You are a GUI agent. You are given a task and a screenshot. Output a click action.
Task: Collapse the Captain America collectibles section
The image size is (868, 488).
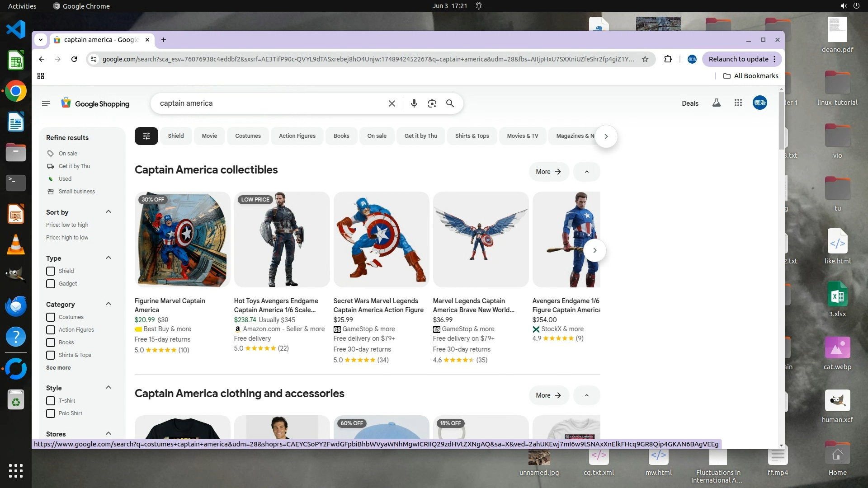(x=586, y=172)
